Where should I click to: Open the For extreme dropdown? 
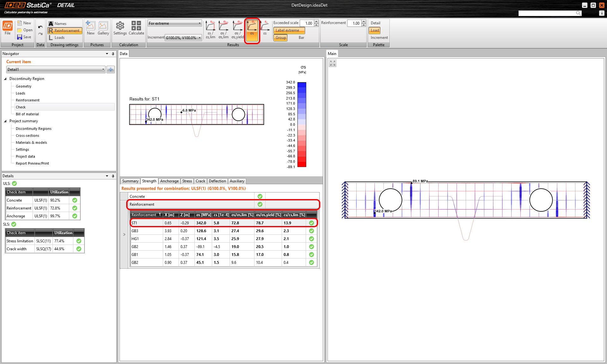pos(175,23)
